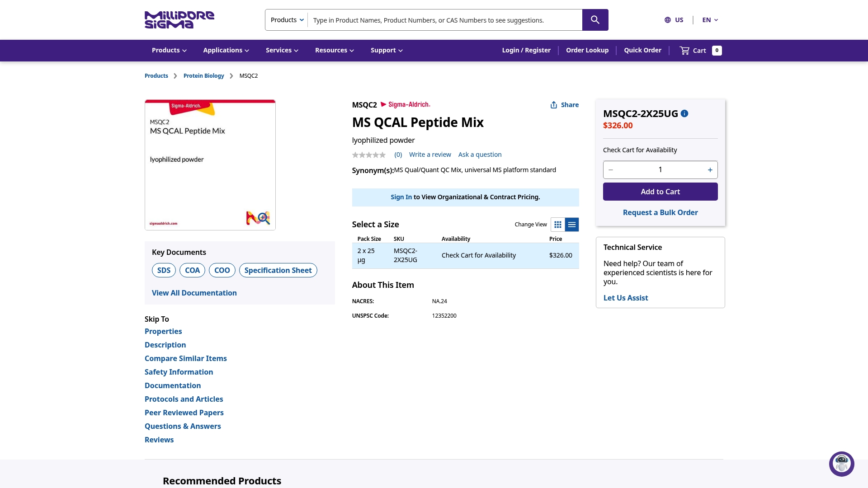Image resolution: width=868 pixels, height=488 pixels.
Task: Click Let Us Assist link
Action: [626, 298]
